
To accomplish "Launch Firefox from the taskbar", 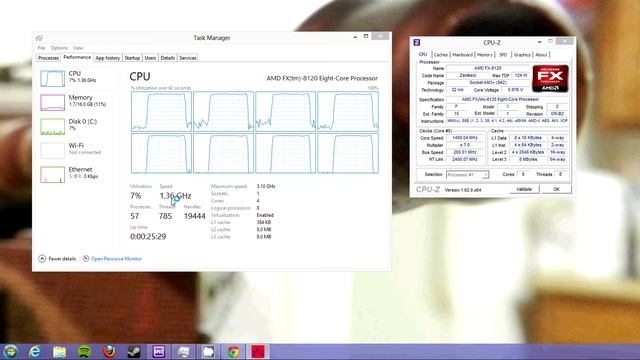I will [109, 351].
